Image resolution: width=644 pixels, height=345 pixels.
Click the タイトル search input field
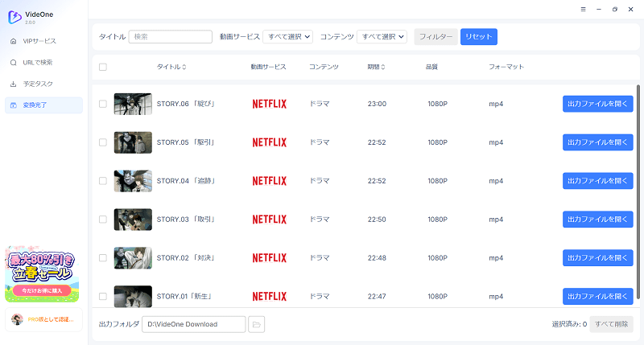pos(171,36)
